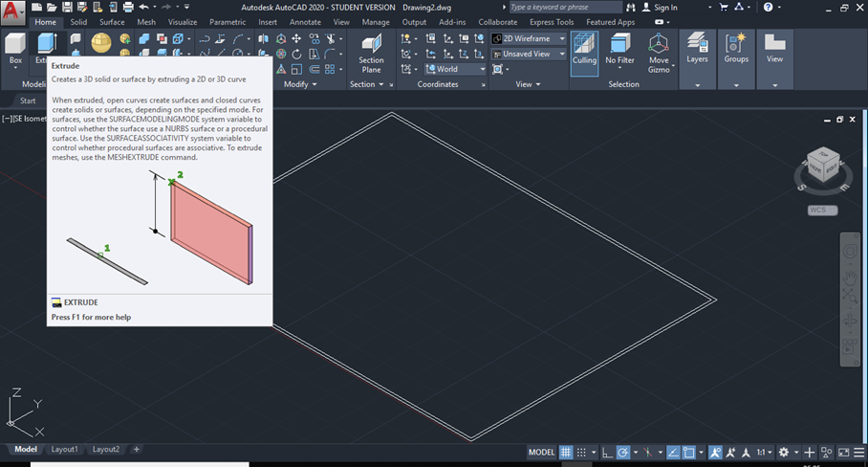The image size is (868, 467).
Task: Go to the Annotate ribbon tab
Action: pyautogui.click(x=305, y=22)
